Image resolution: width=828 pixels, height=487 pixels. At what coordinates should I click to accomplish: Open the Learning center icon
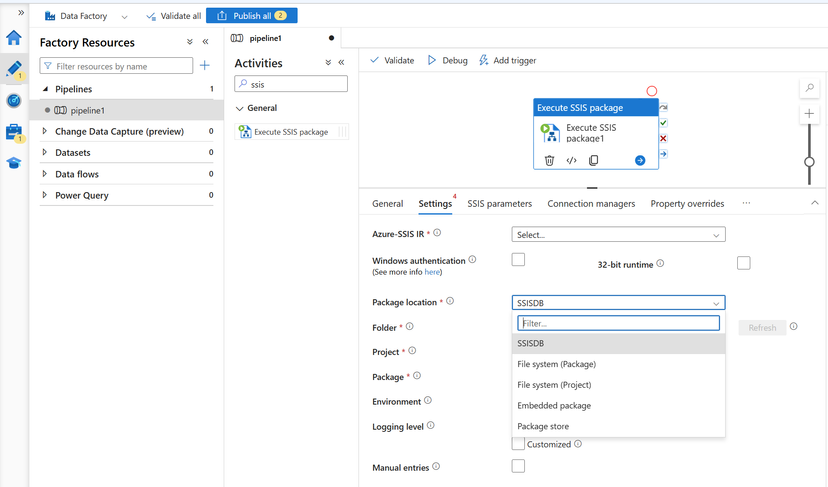pyautogui.click(x=14, y=163)
